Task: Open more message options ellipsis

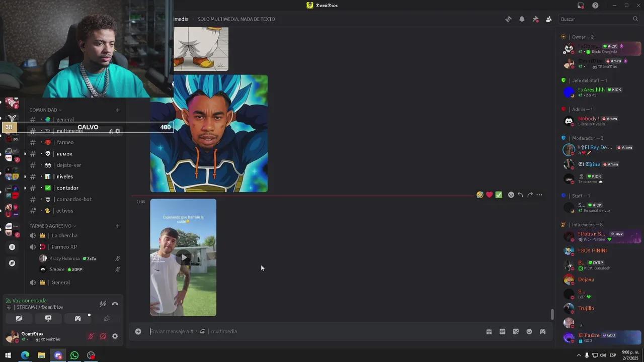Action: pos(539,195)
